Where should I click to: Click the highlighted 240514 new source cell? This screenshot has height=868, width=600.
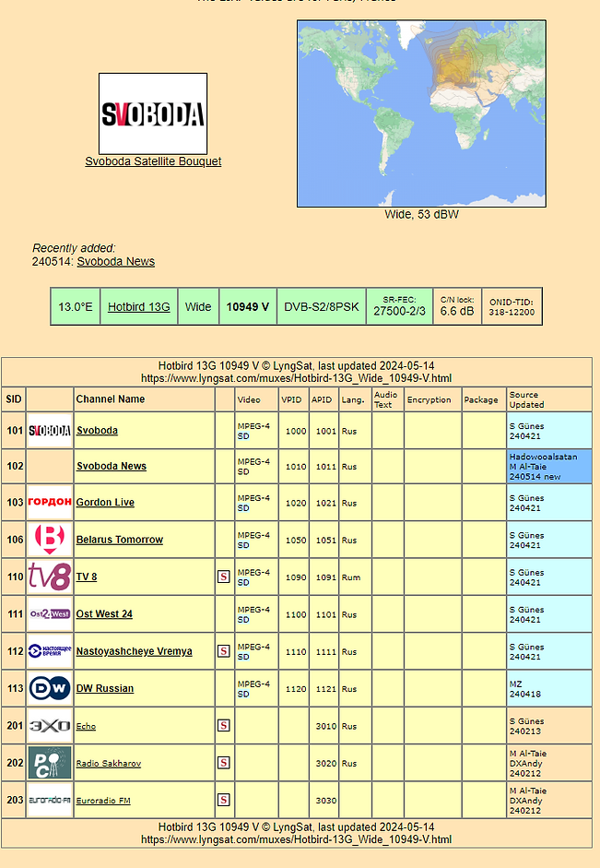[549, 466]
